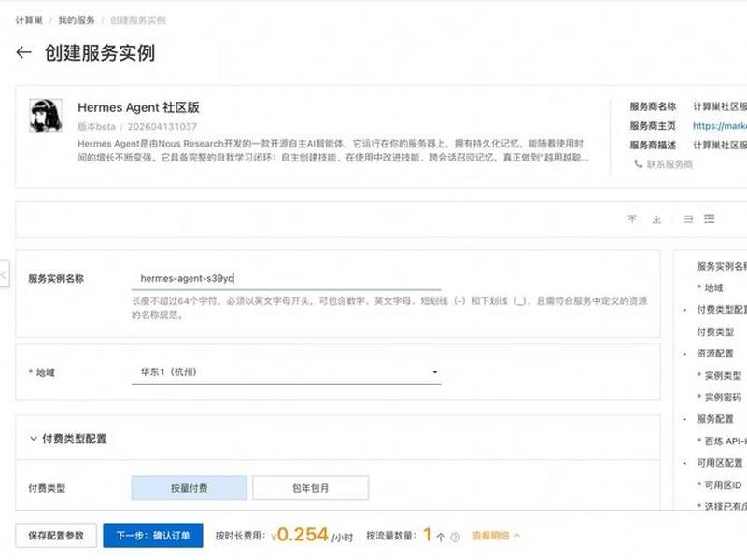
Task: Click the 联系服务商 link
Action: (x=669, y=164)
